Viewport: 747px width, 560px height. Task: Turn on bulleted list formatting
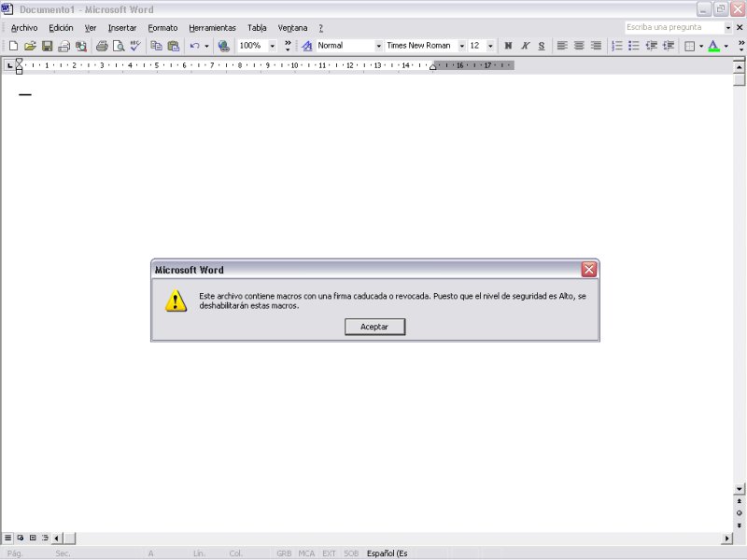(x=634, y=46)
